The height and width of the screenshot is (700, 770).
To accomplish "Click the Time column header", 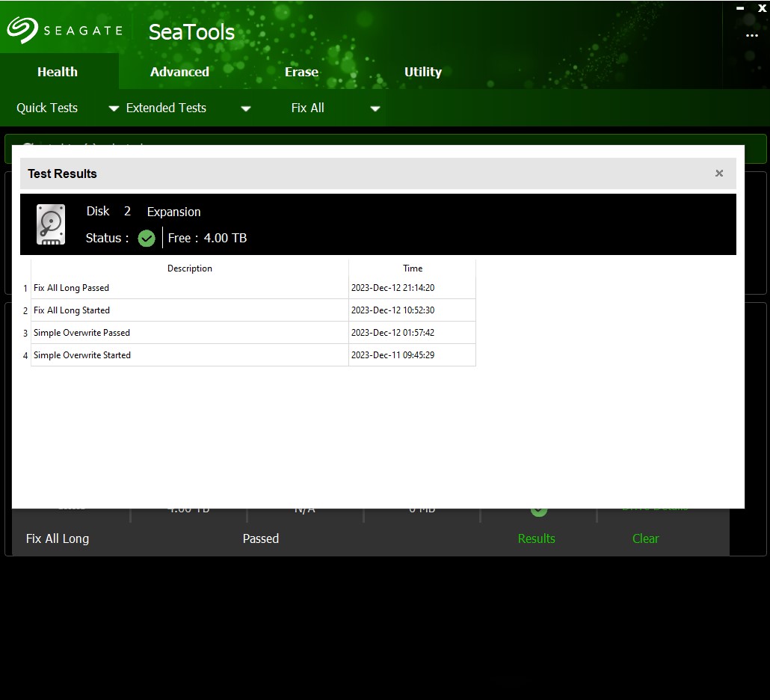I will [x=413, y=268].
